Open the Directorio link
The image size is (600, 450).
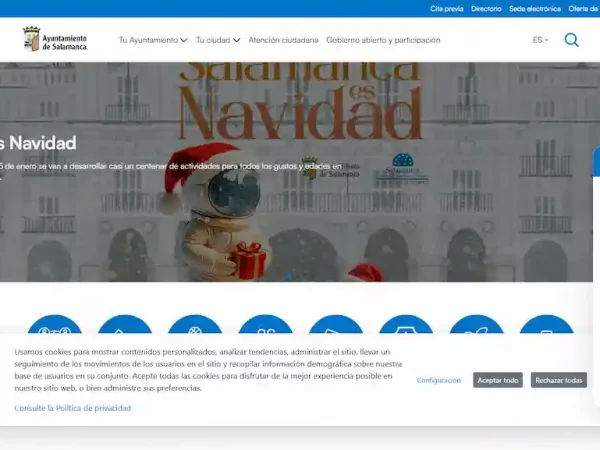point(486,8)
